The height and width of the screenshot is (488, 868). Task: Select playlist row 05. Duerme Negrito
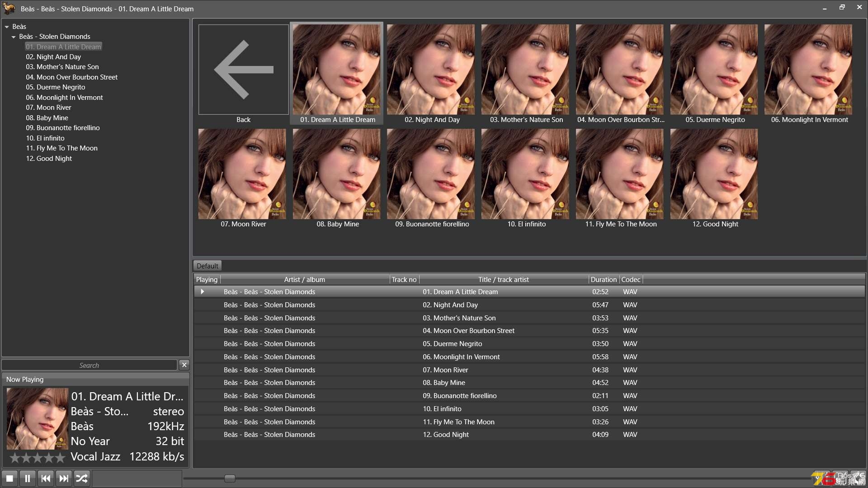tap(529, 344)
